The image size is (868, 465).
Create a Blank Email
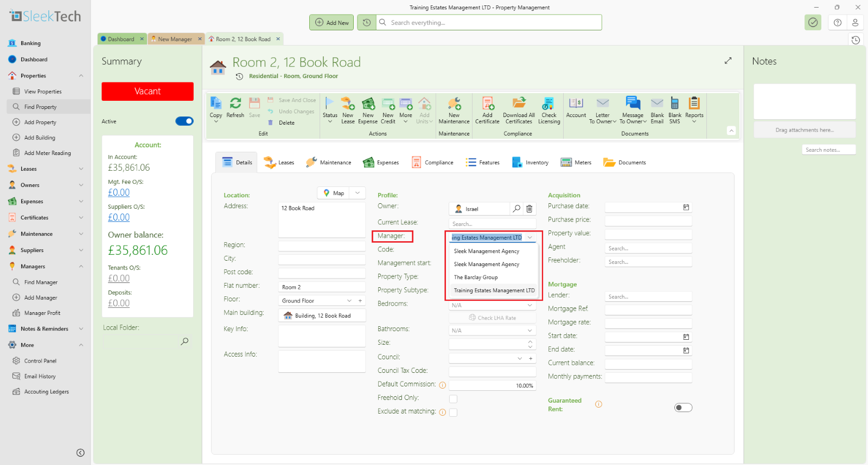[x=657, y=110]
